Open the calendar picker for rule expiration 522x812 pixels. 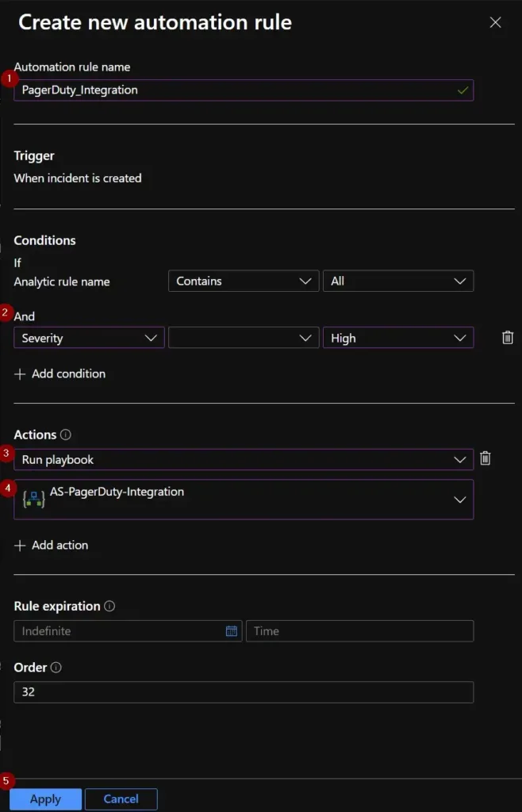coord(231,630)
